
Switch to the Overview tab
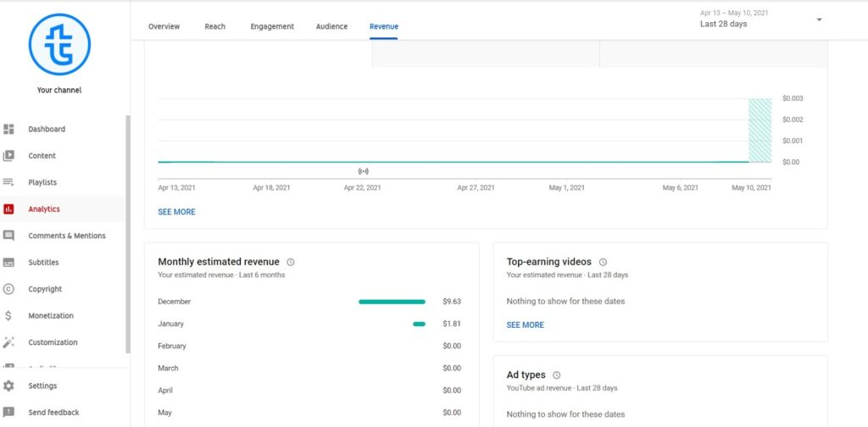point(164,26)
